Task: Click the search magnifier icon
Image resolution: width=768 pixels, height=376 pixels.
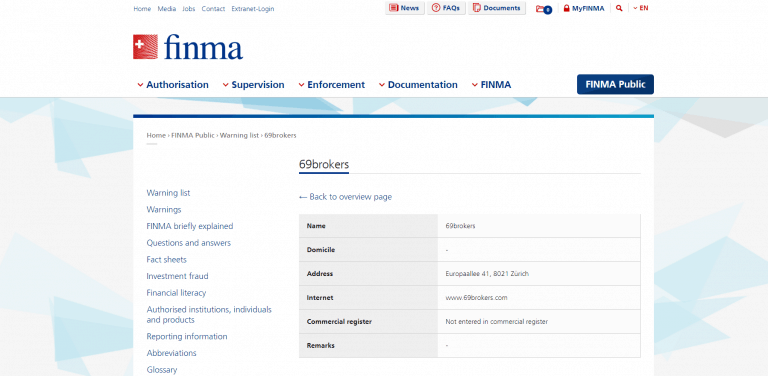Action: pyautogui.click(x=619, y=8)
